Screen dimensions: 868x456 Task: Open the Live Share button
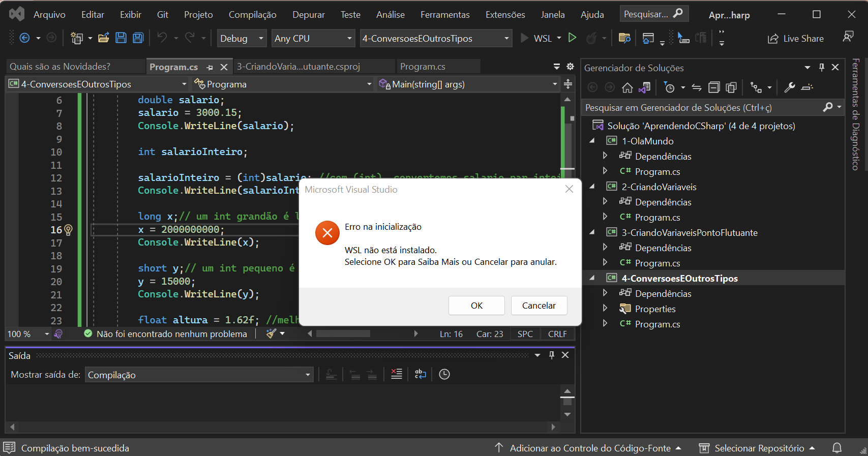click(796, 39)
